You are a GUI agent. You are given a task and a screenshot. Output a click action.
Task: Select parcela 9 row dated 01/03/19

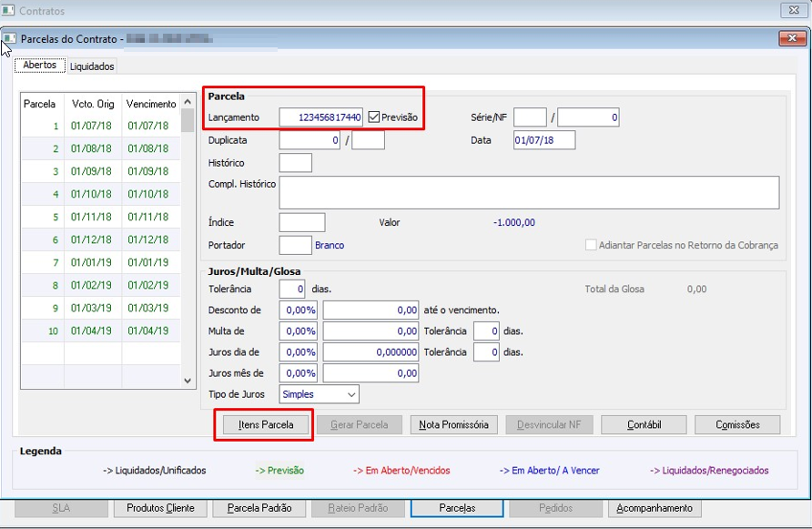point(100,309)
